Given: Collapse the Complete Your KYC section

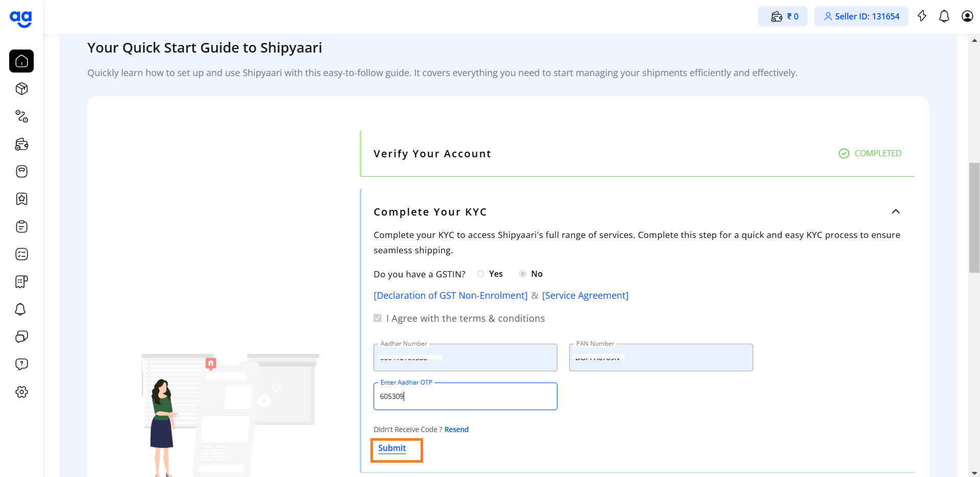Looking at the screenshot, I should click(896, 211).
